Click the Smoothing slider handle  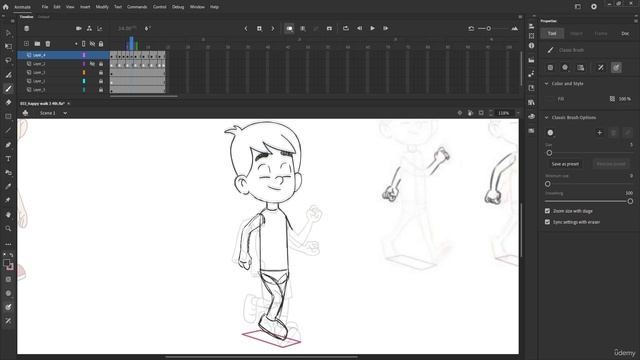(630, 201)
